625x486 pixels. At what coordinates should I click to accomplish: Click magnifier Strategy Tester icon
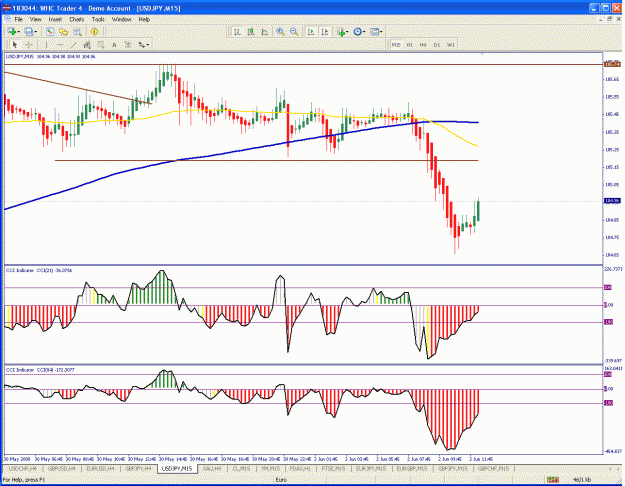pyautogui.click(x=77, y=32)
